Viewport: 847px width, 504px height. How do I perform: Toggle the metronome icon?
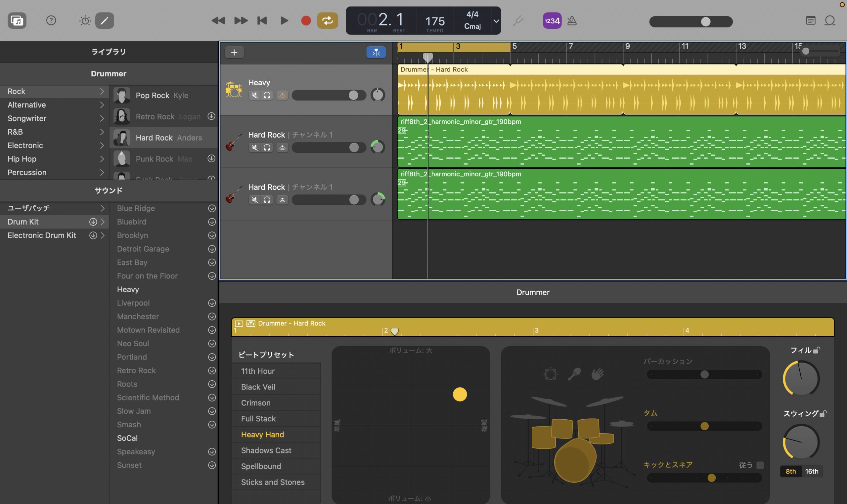572,21
